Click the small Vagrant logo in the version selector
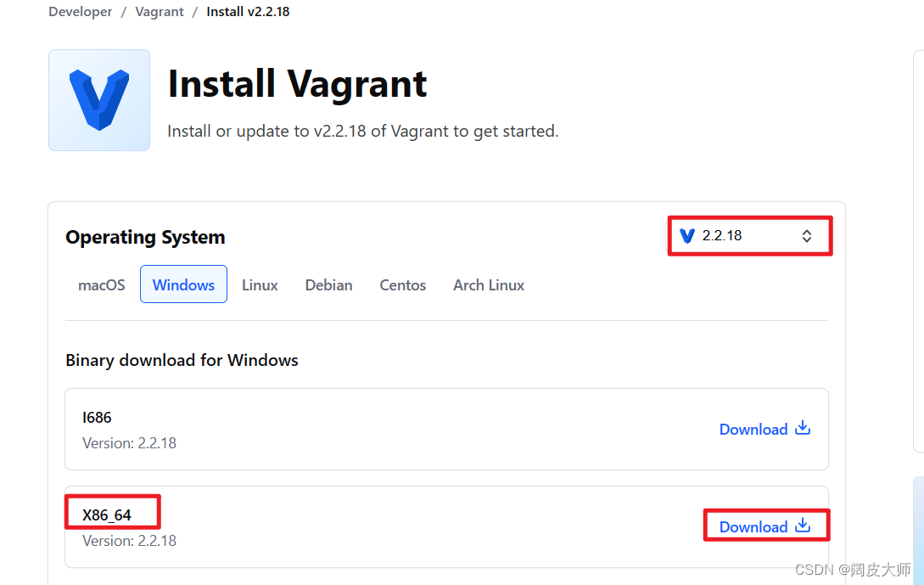924x585 pixels. coord(687,236)
